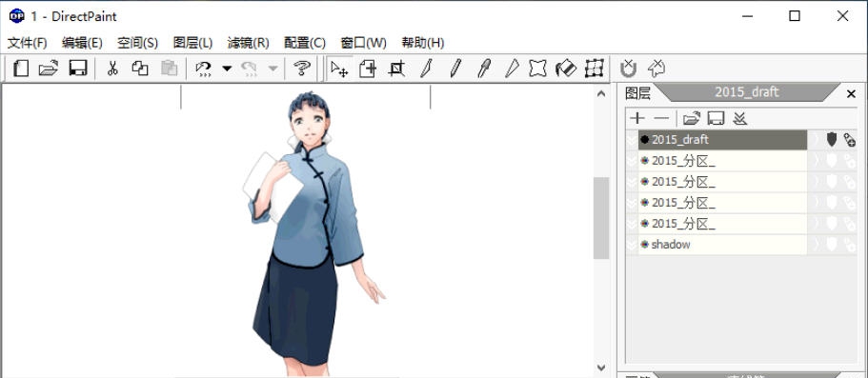Open the 窗口(W) menu
The width and height of the screenshot is (868, 378).
[x=364, y=43]
